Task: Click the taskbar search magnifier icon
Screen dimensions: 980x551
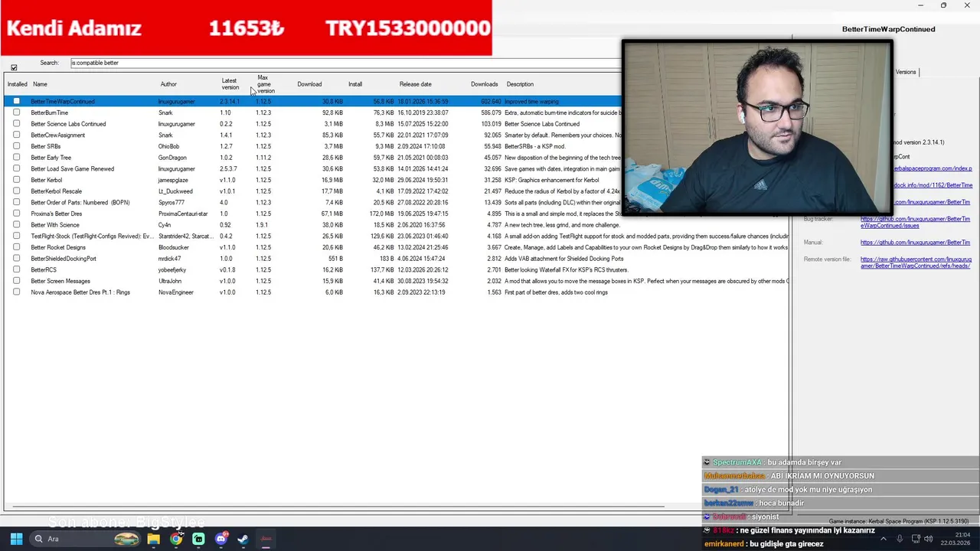Action: pyautogui.click(x=38, y=539)
